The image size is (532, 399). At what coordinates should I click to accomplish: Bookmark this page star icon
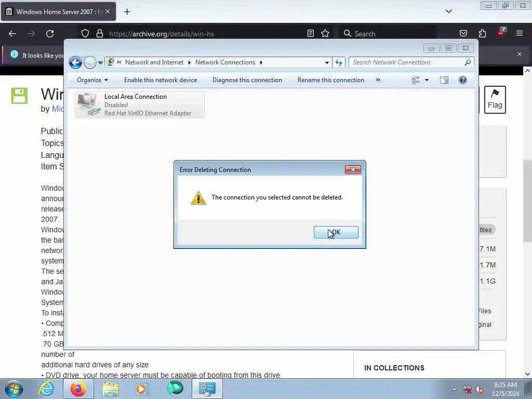click(325, 33)
